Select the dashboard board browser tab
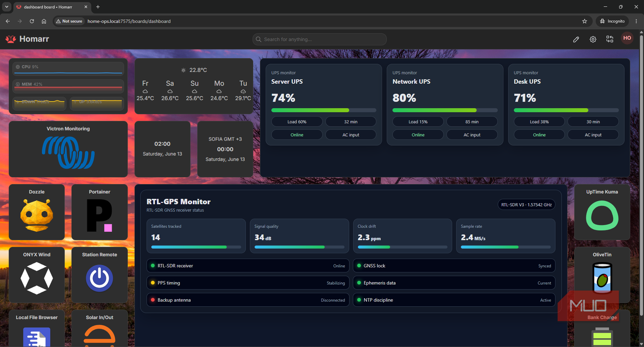 point(52,7)
